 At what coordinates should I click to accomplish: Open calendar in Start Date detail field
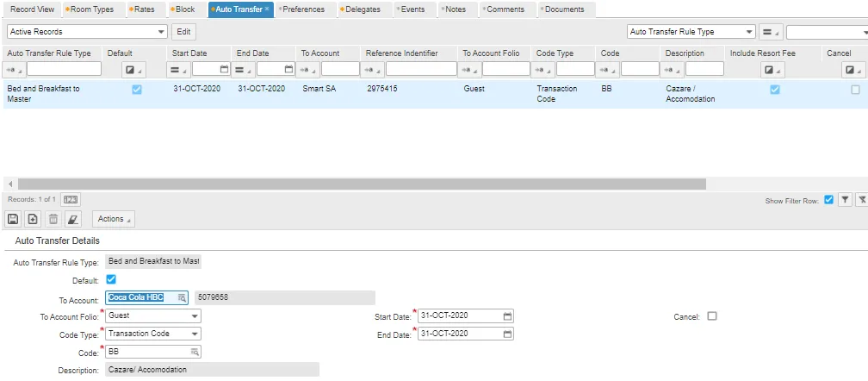(508, 316)
